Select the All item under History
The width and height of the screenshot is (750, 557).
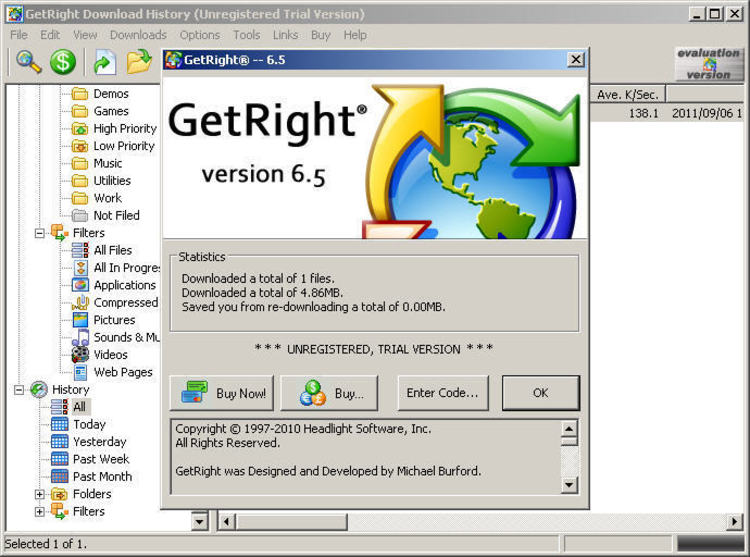point(79,407)
